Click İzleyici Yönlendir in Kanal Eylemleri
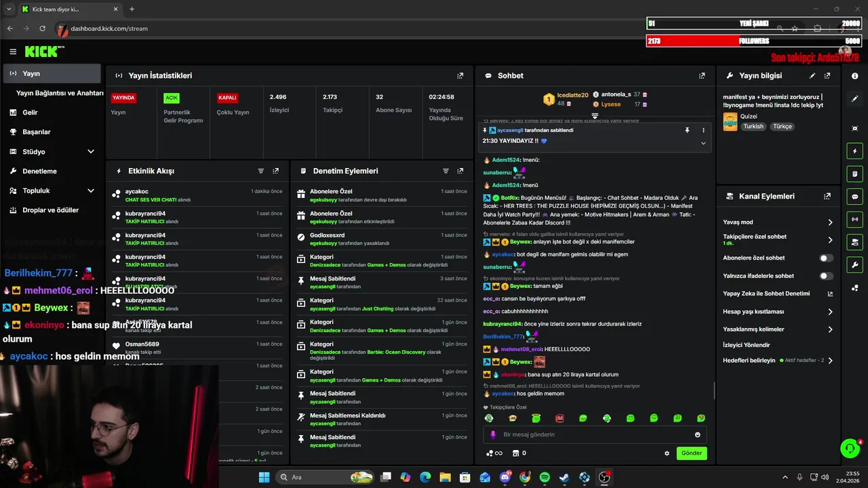The image size is (868, 488). [746, 345]
